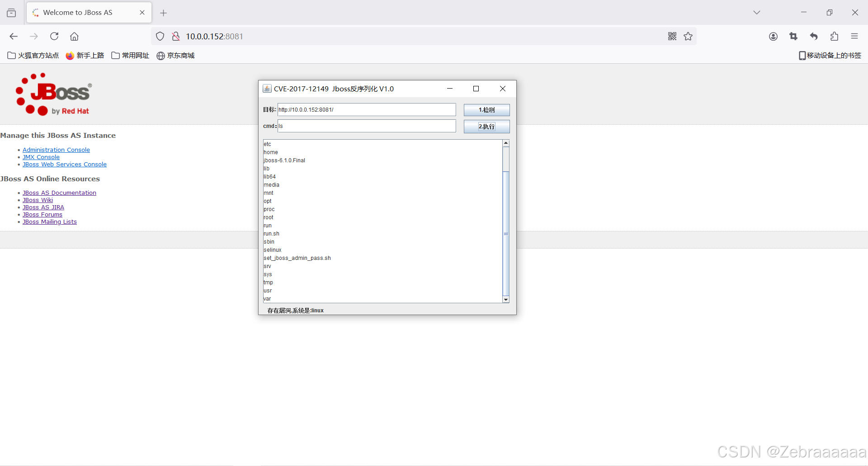The image size is (868, 466).
Task: Close the CVE-2017-12149 tool window
Action: coord(503,89)
